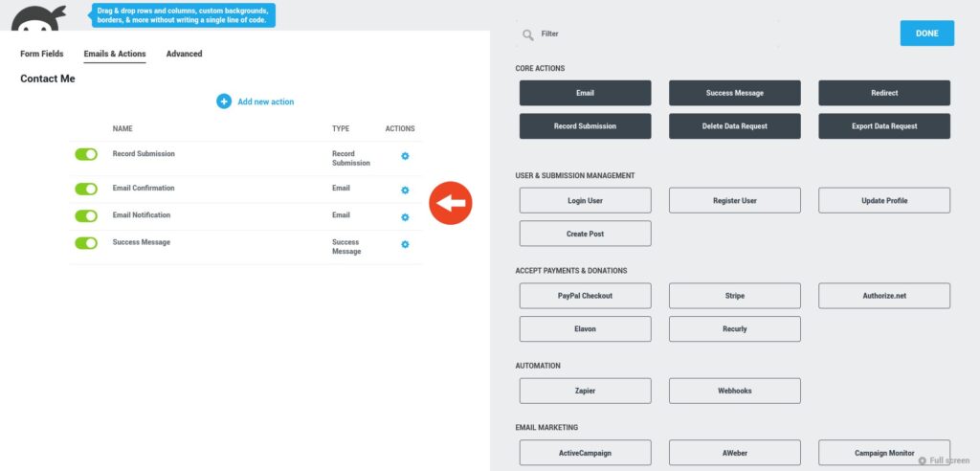Switch off the Success Message toggle
The width and height of the screenshot is (980, 471).
[86, 243]
